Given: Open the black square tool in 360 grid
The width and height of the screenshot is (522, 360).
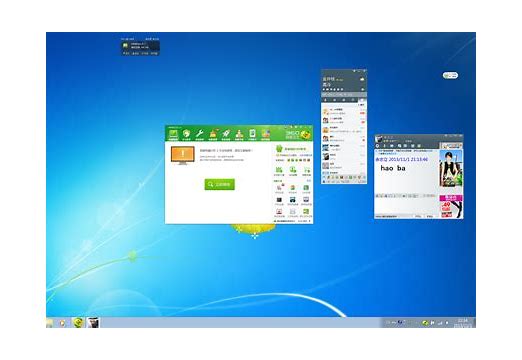Looking at the screenshot, I should [279, 200].
